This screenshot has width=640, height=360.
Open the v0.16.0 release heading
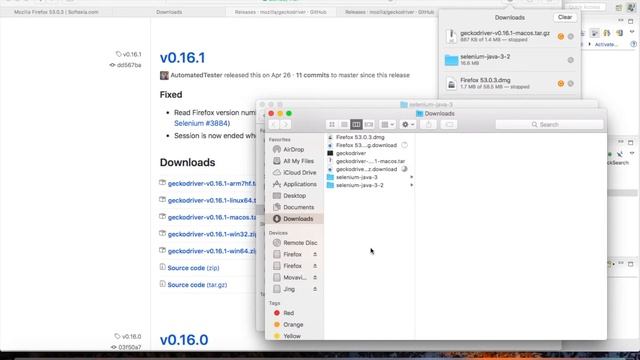tap(184, 340)
